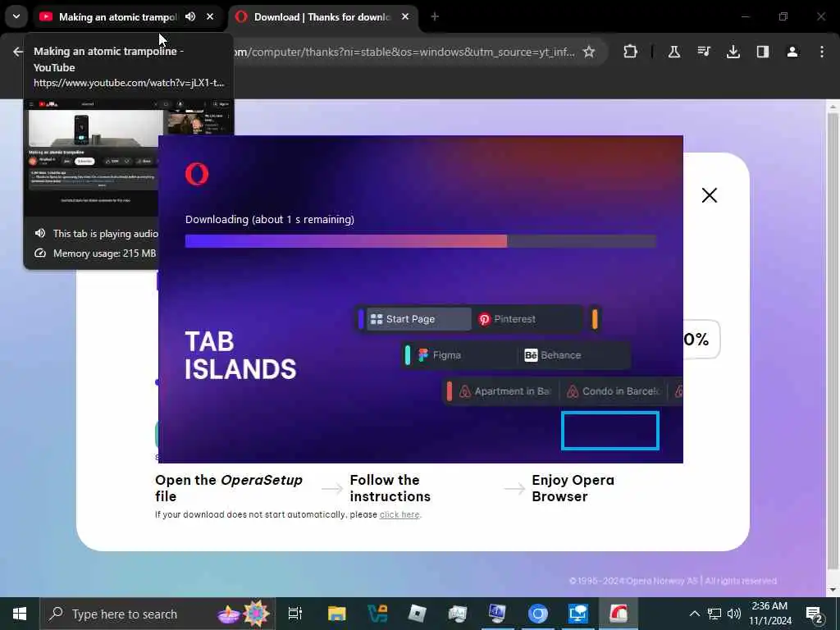Open the Chrome Labs flask icon

674,52
